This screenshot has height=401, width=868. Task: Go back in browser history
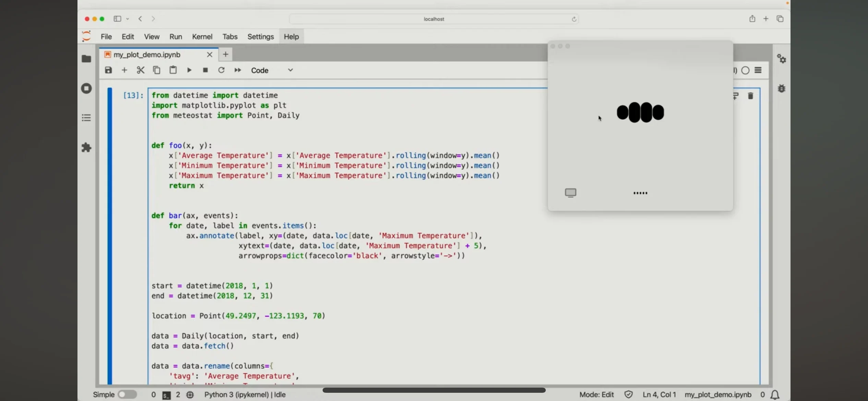(140, 19)
